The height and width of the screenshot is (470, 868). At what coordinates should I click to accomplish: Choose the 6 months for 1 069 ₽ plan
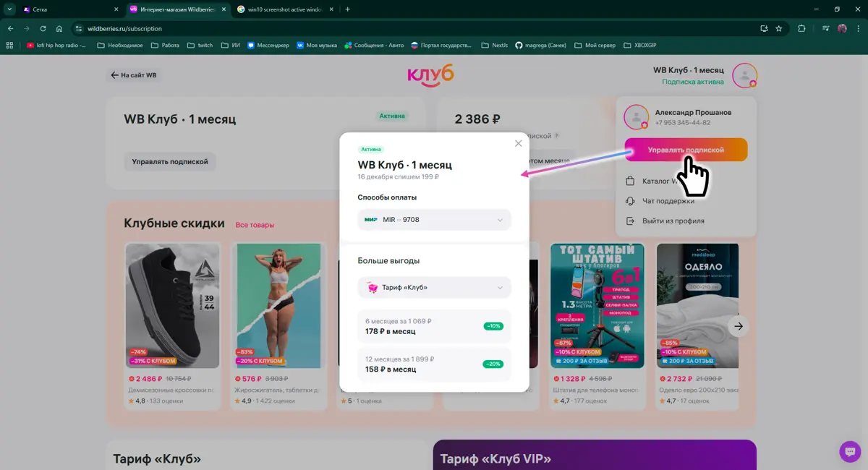pyautogui.click(x=434, y=326)
